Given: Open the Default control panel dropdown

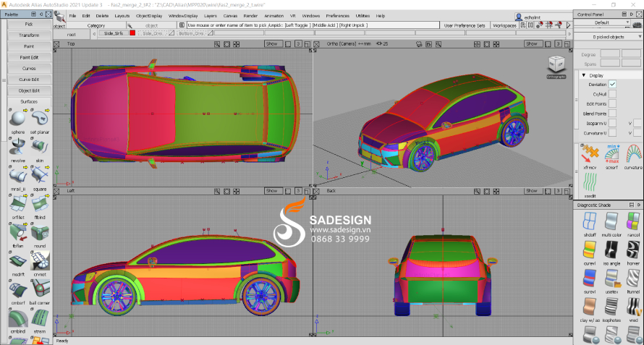Looking at the screenshot, I should (602, 22).
